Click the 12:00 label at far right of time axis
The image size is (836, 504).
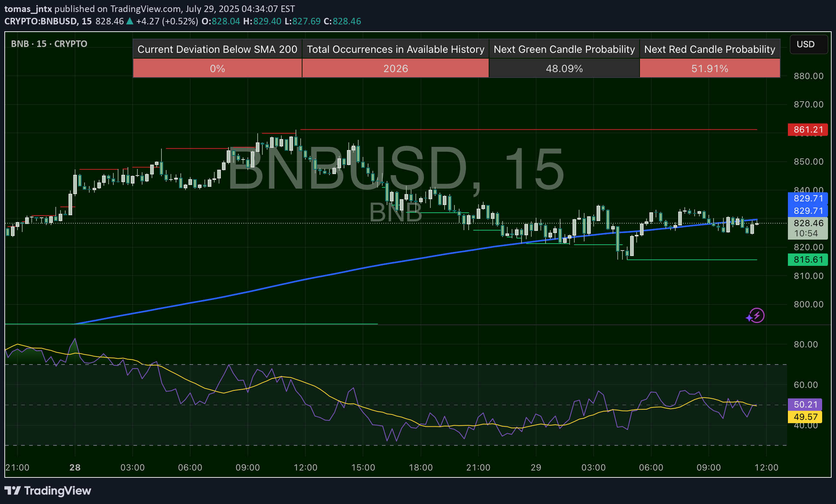766,468
